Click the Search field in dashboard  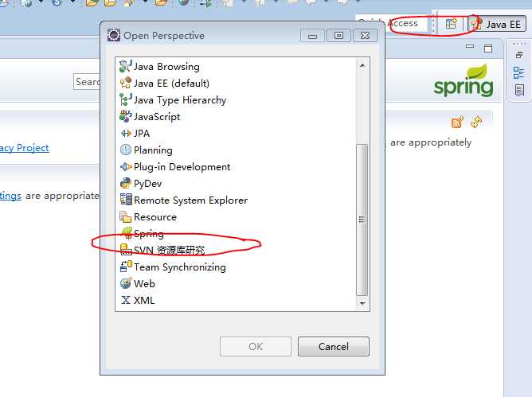[88, 82]
